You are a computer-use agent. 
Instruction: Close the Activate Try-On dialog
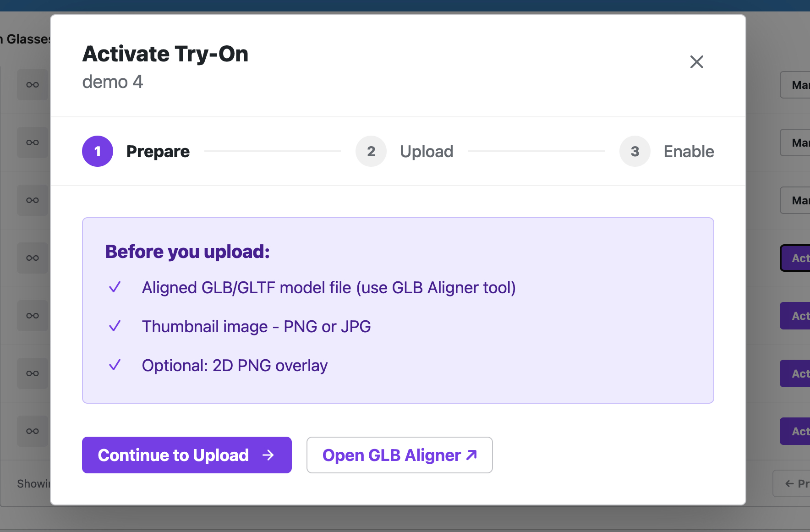tap(696, 62)
